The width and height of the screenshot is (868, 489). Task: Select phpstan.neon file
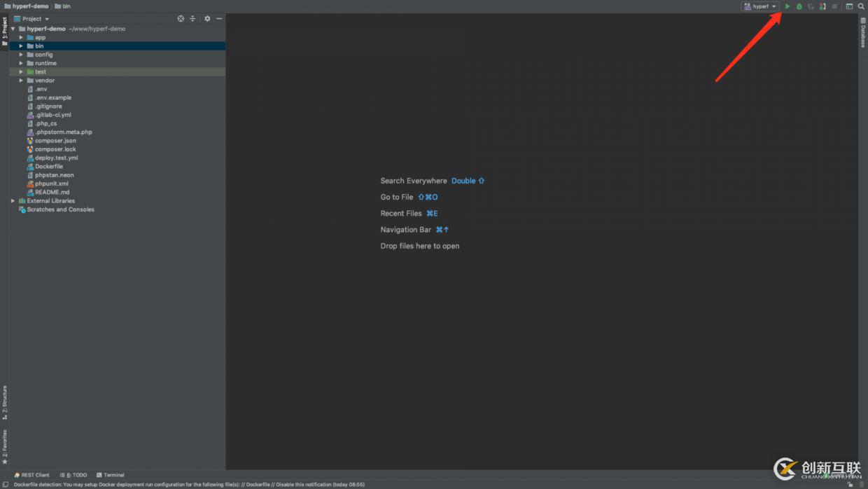click(55, 175)
